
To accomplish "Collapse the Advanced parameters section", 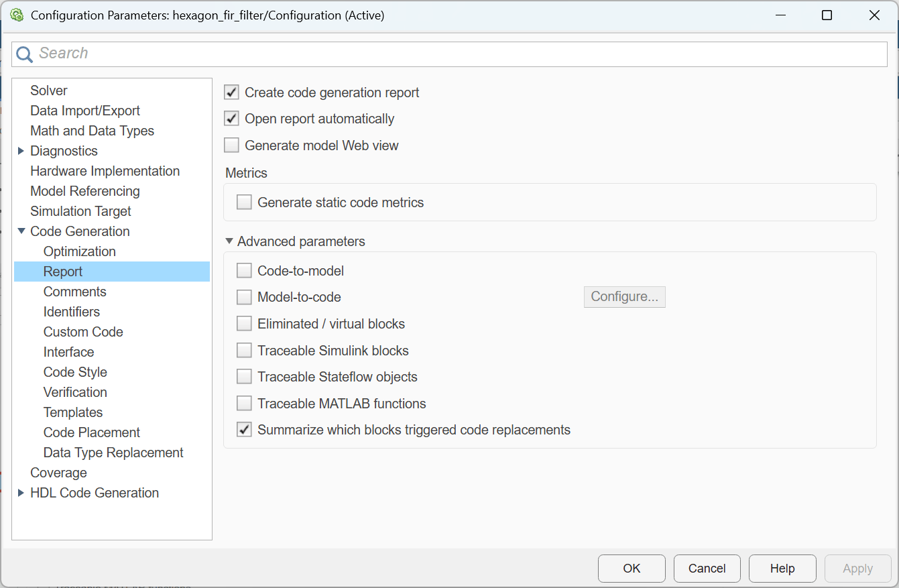I will pyautogui.click(x=229, y=241).
